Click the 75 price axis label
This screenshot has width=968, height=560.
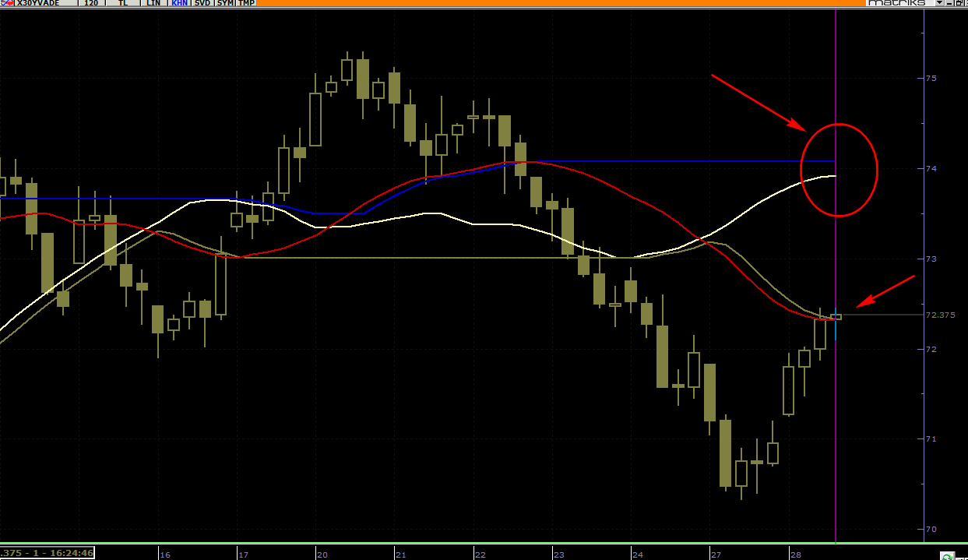pyautogui.click(x=931, y=78)
